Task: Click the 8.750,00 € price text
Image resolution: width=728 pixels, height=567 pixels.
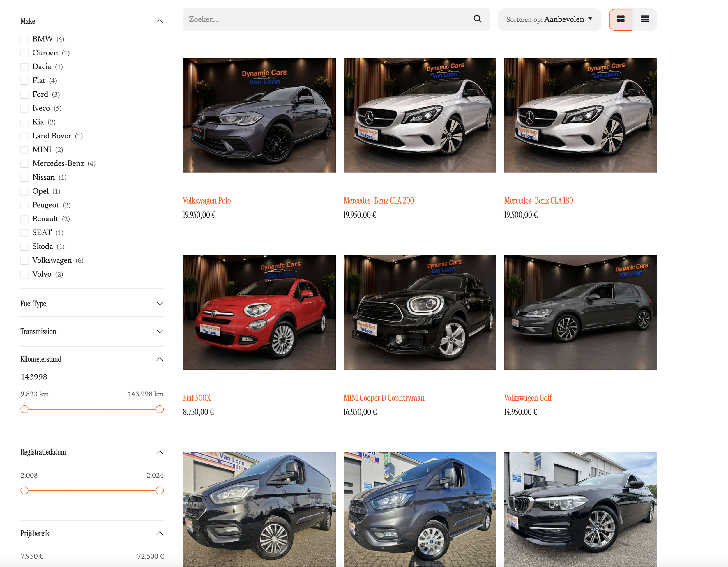Action: 198,412
